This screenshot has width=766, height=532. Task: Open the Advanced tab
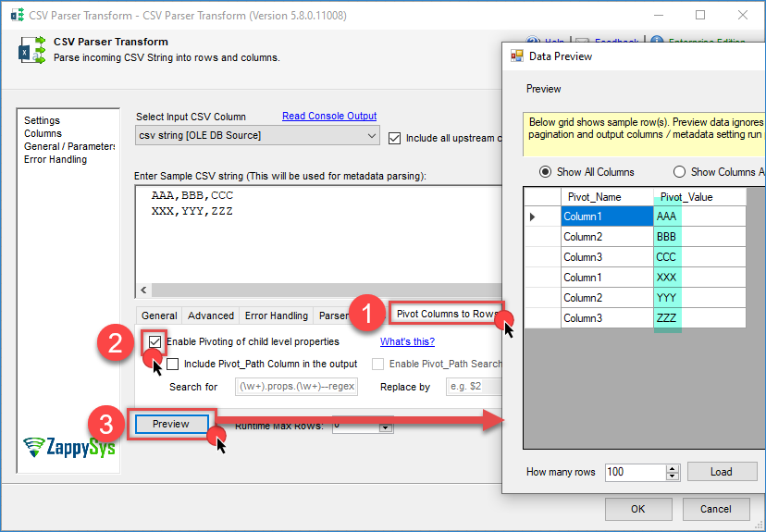click(211, 315)
